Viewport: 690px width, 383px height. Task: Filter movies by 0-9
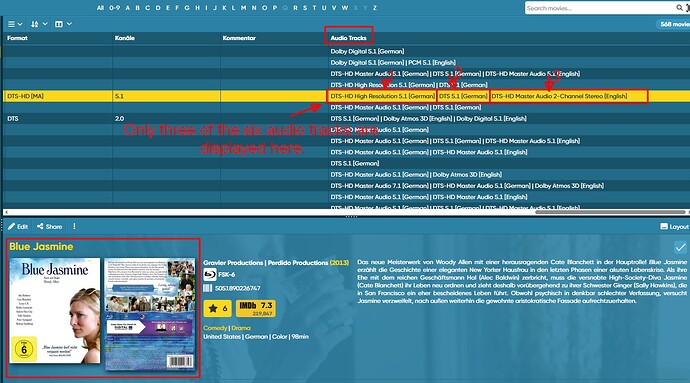(x=114, y=8)
